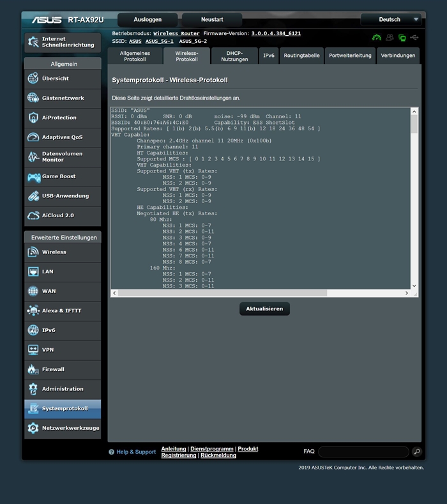Click the log vertical scrollbar thumb
Viewport: 447px width, 504px height.
(414, 124)
